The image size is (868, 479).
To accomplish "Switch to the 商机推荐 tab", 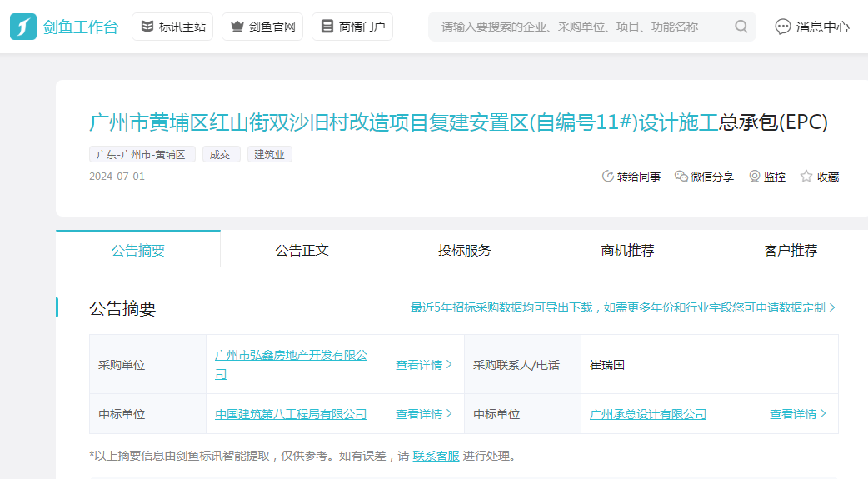I will [627, 250].
